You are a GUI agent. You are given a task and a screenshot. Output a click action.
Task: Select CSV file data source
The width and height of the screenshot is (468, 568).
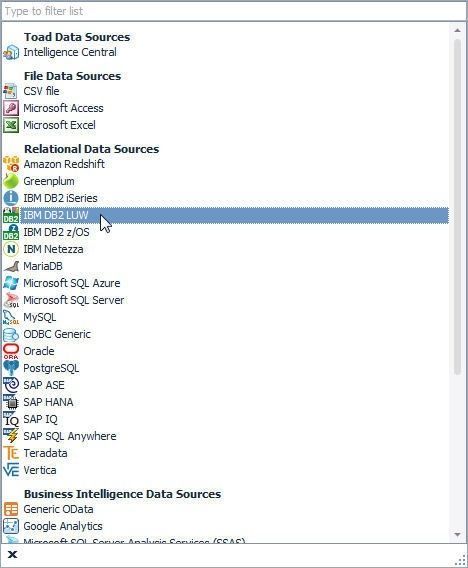[41, 91]
